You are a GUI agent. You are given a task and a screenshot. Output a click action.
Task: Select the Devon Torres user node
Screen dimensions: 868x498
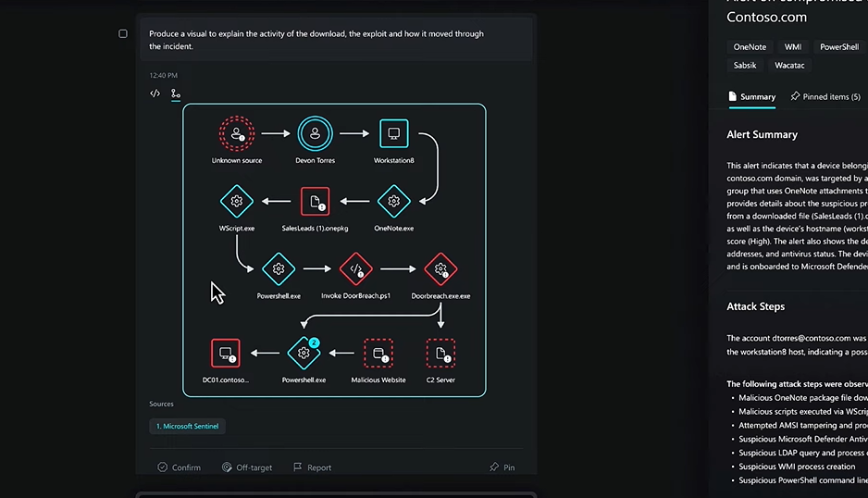(x=316, y=133)
